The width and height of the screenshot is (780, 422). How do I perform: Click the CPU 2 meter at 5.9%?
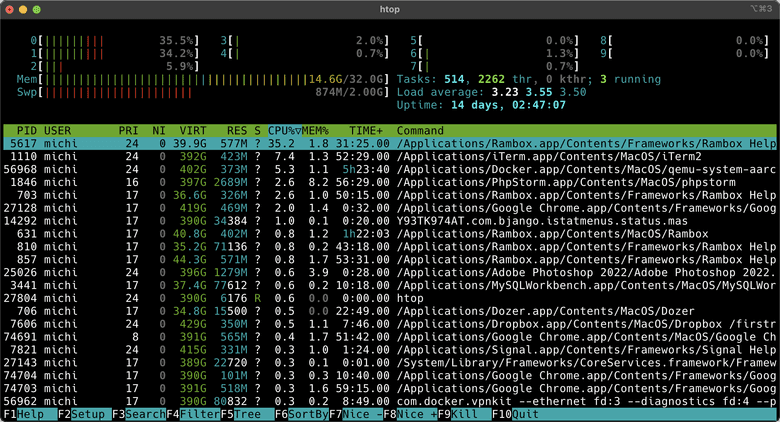114,66
